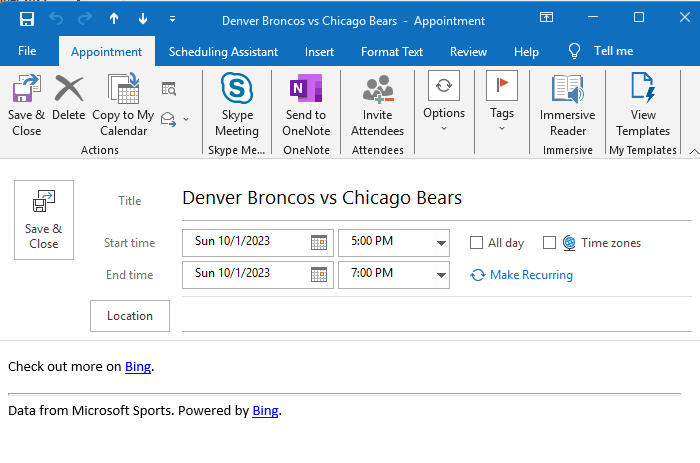This screenshot has width=700, height=463.
Task: Switch to Scheduling Assistant tab
Action: 223,52
